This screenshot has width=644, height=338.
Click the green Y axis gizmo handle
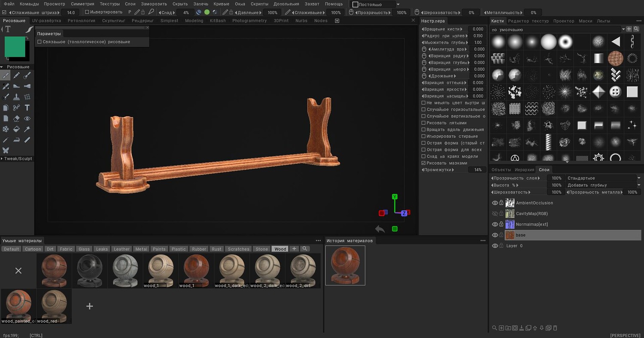click(x=395, y=197)
